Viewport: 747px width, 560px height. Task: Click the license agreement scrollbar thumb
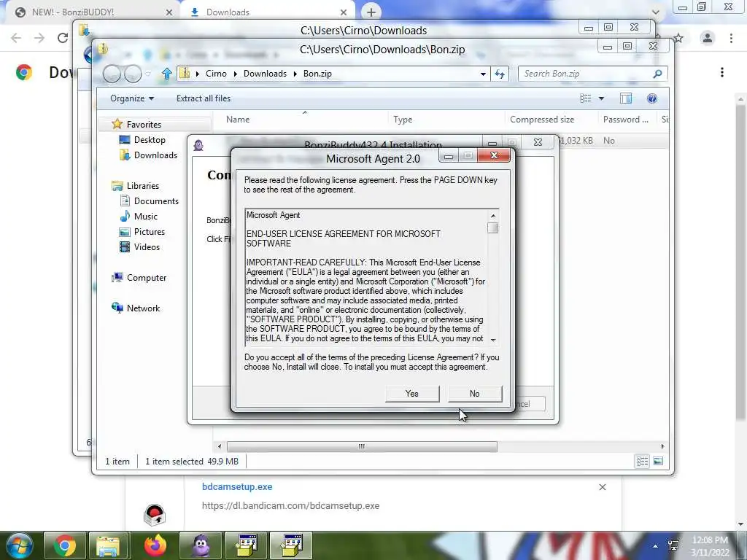pyautogui.click(x=493, y=228)
